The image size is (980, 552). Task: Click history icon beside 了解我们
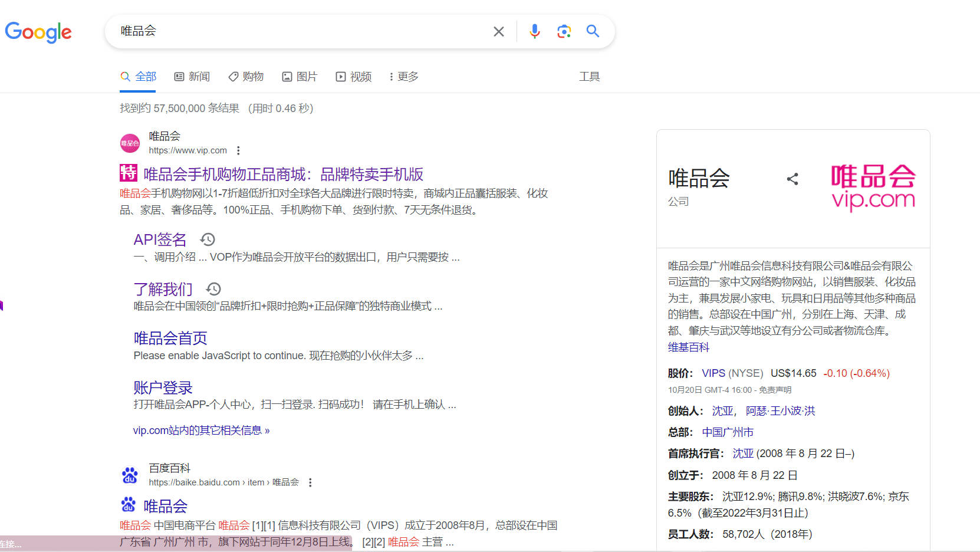(213, 289)
